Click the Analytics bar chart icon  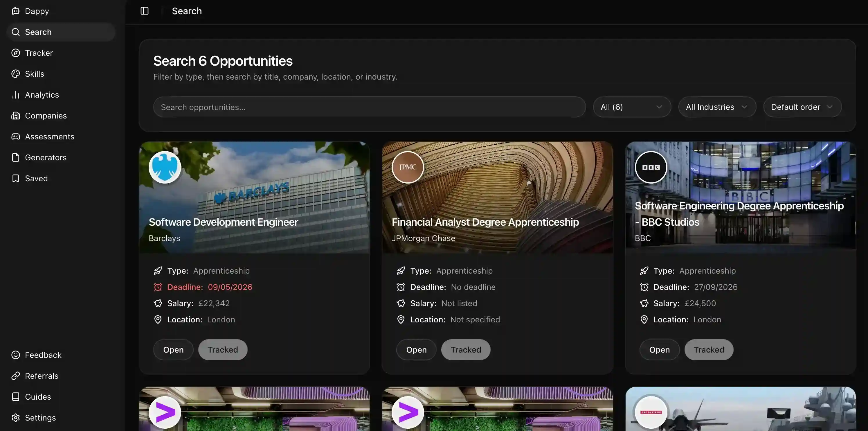[x=15, y=95]
